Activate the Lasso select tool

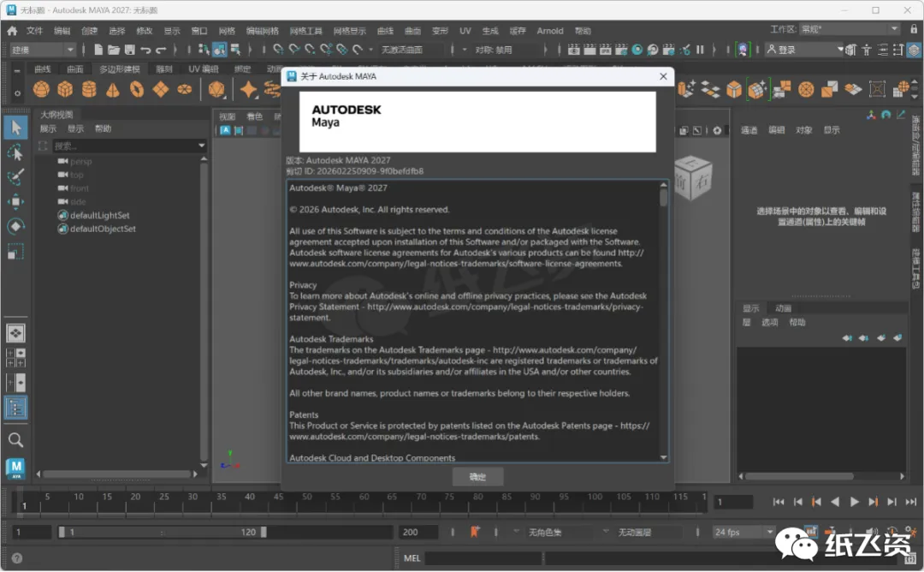[15, 152]
